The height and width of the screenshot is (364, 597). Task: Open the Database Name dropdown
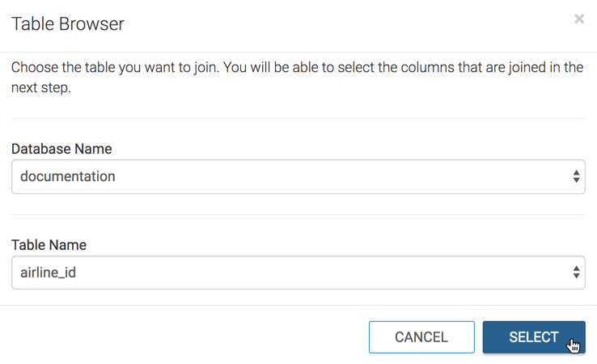coord(298,176)
